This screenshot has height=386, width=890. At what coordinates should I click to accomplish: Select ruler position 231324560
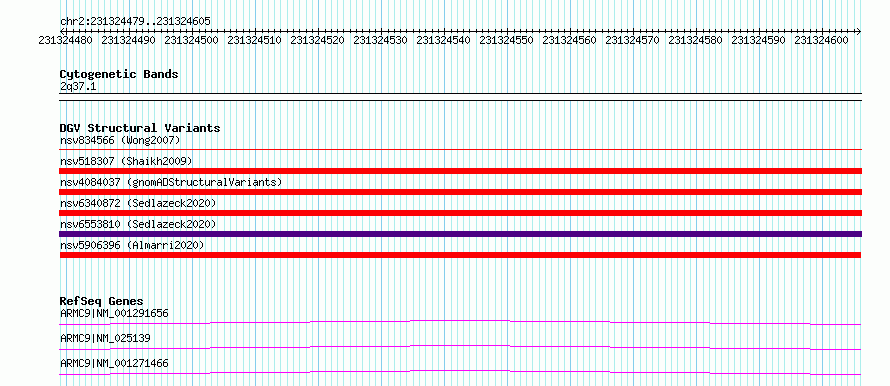(x=569, y=40)
